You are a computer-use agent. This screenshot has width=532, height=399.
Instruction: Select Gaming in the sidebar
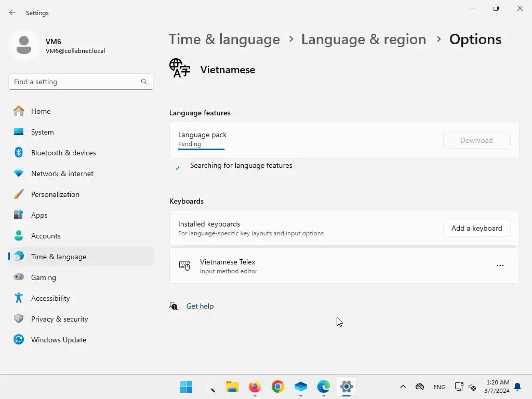[43, 277]
